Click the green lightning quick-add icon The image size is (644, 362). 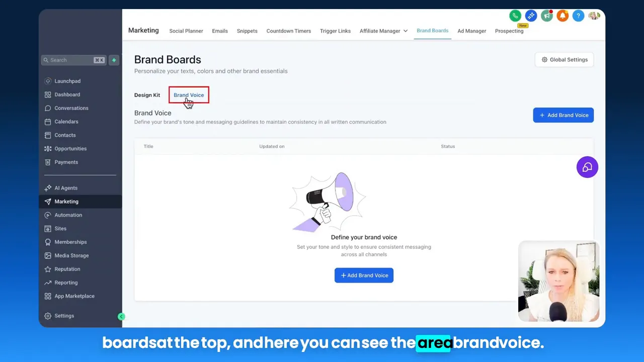[114, 60]
